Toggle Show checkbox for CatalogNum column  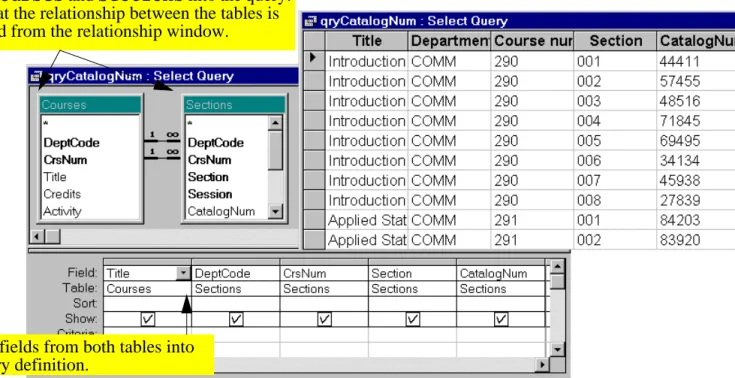point(501,319)
